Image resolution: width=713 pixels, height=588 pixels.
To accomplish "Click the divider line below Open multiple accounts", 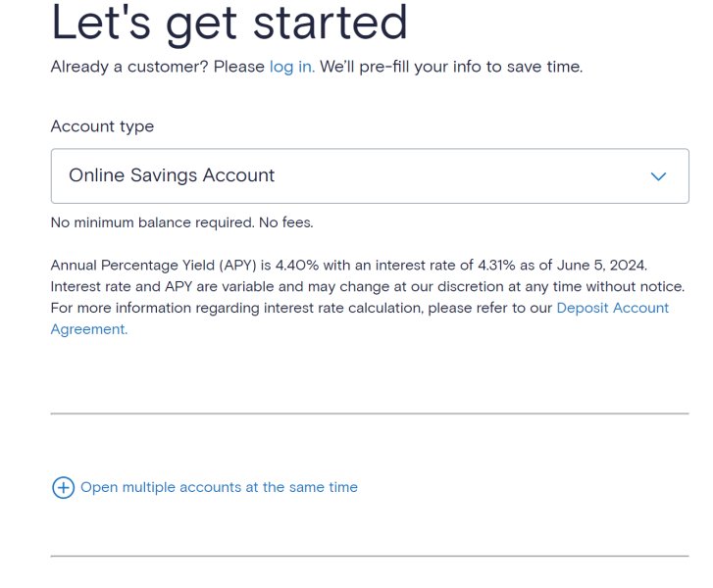I will tap(370, 557).
